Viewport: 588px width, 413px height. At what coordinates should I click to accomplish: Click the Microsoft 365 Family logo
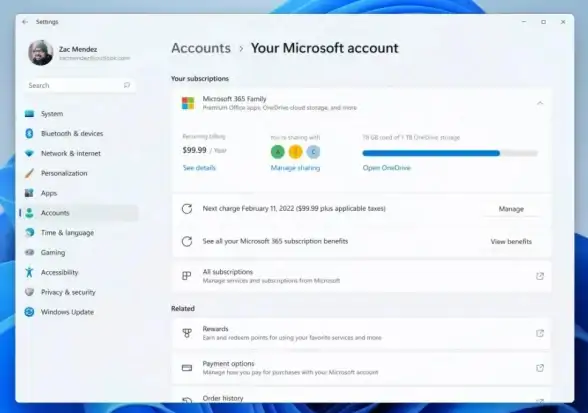[188, 103]
